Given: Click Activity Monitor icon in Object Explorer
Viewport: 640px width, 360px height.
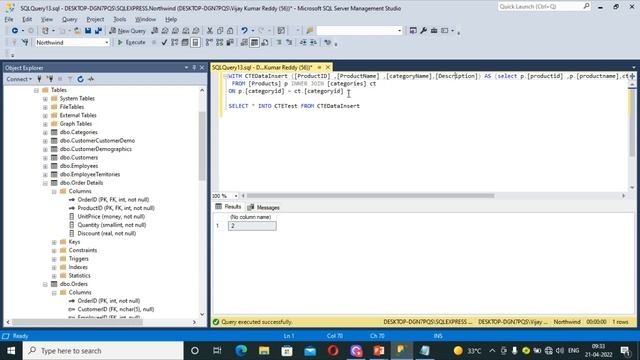Looking at the screenshot, I should tap(91, 79).
